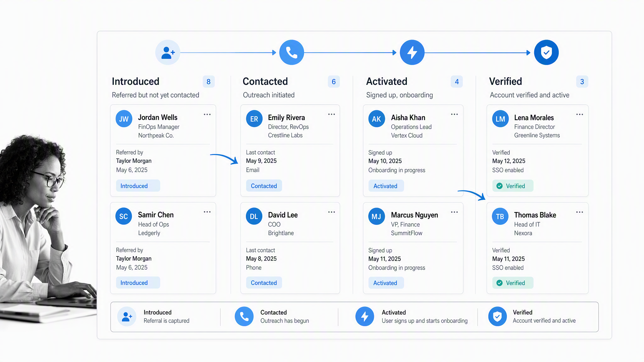
Task: Click the ER avatar for Emily Rivera
Action: point(254,119)
